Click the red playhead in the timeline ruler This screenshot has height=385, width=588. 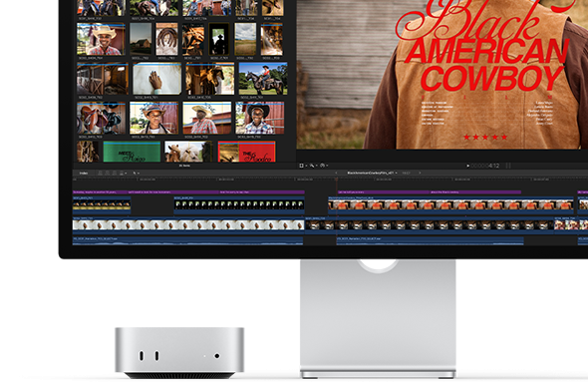337,180
